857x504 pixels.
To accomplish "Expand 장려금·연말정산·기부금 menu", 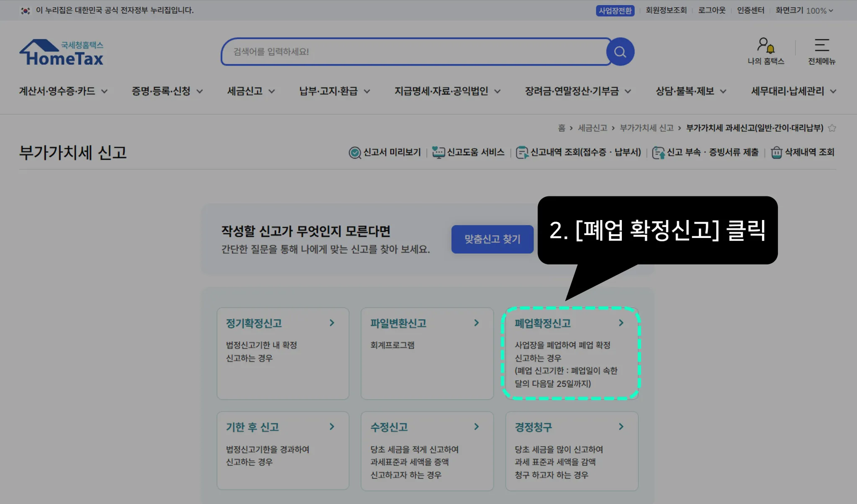I will 578,91.
